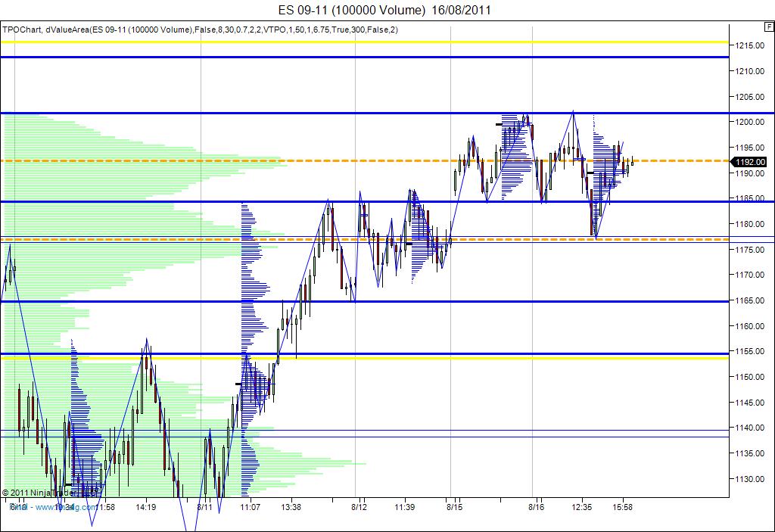
Task: Click the 1215.00 price axis label
Action: point(750,45)
